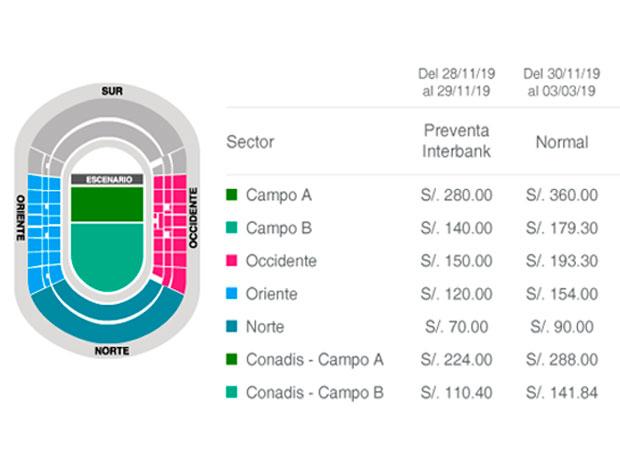Select the ESCENARIO stage block on map
Screen dimensions: 620x465
coord(107,180)
